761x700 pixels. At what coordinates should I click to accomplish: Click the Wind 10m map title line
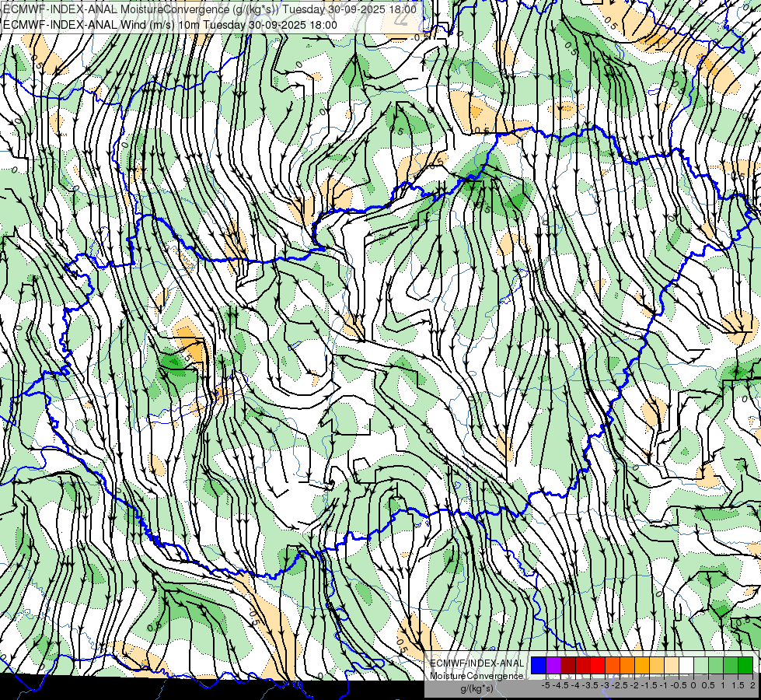[170, 25]
